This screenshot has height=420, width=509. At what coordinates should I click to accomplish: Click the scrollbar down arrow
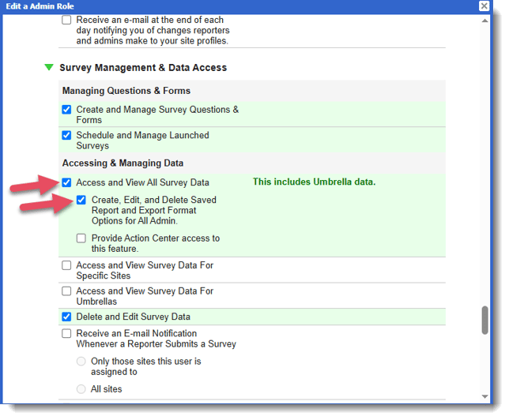(484, 396)
